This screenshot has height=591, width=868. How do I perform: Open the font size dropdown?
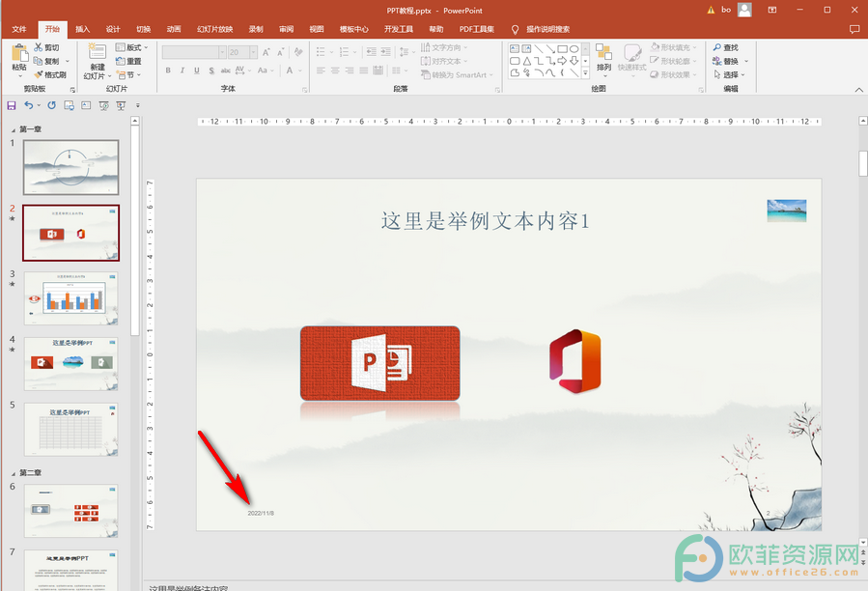click(254, 52)
